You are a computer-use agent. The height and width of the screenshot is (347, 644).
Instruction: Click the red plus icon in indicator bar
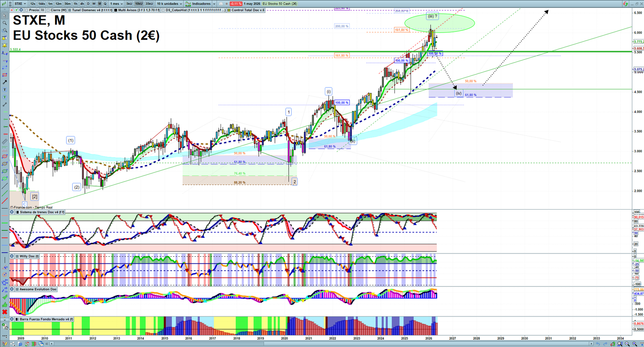(12, 10)
